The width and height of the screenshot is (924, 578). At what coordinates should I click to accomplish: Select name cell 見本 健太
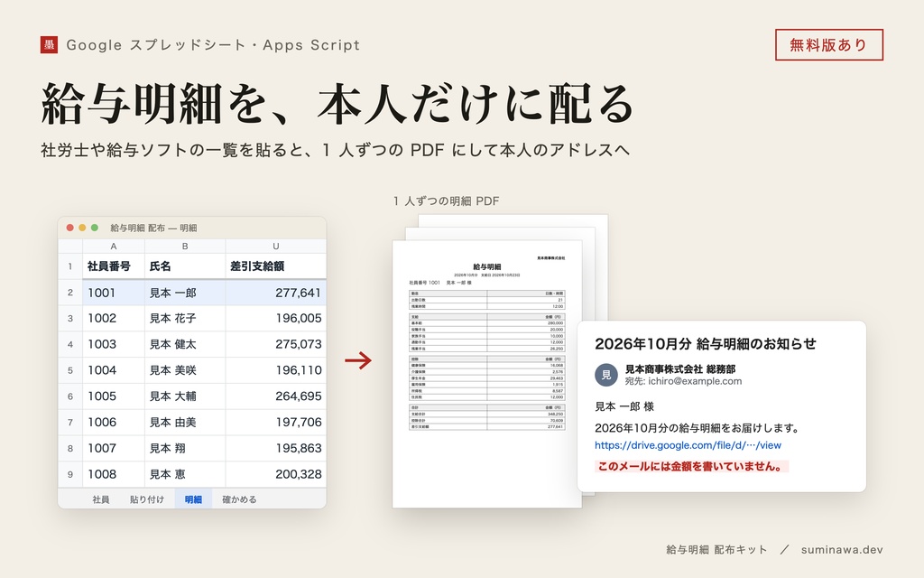click(185, 344)
